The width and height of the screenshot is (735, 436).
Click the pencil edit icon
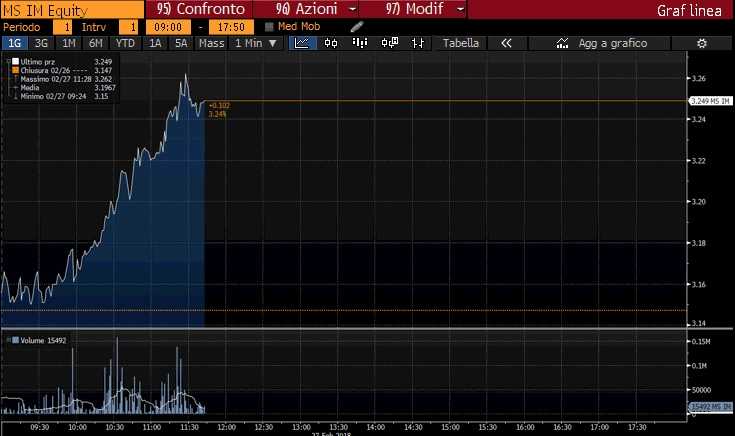(357, 27)
